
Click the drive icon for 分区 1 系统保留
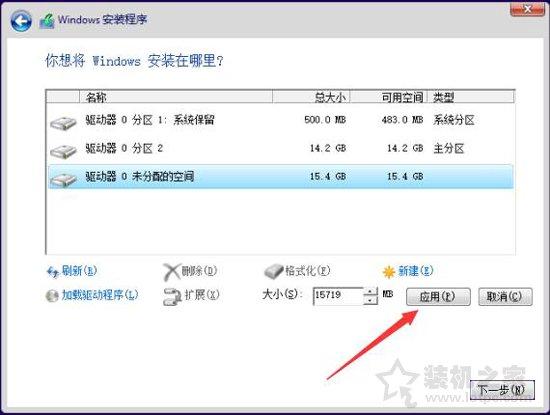tap(63, 123)
